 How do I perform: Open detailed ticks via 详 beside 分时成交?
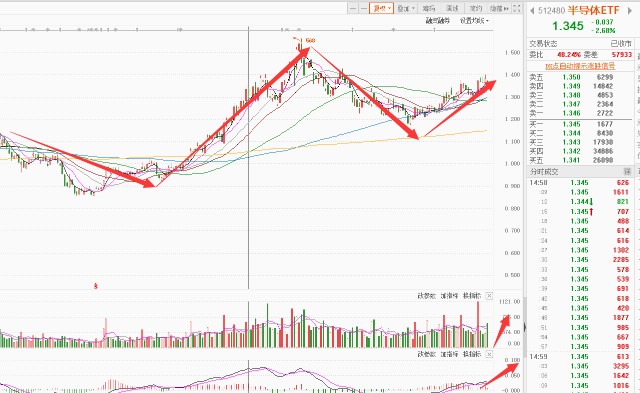(628, 172)
